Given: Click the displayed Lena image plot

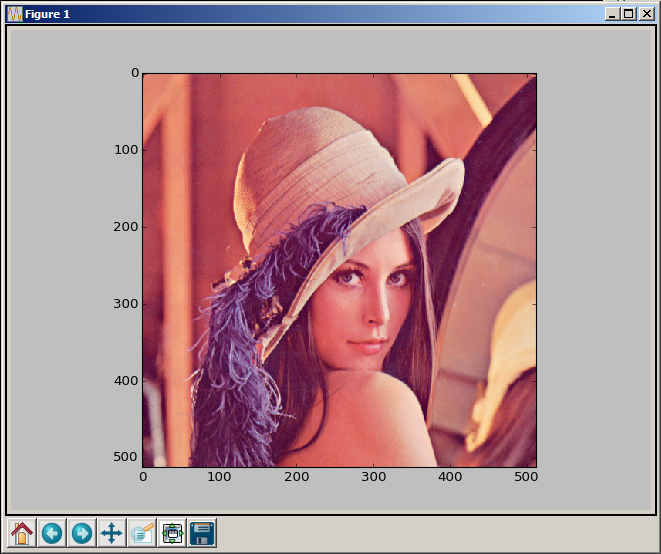Looking at the screenshot, I should click(339, 270).
